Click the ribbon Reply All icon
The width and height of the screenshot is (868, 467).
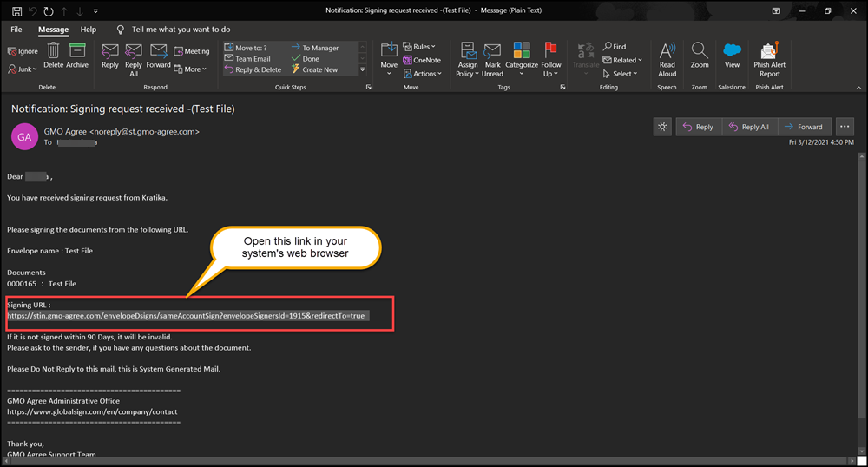click(x=134, y=60)
